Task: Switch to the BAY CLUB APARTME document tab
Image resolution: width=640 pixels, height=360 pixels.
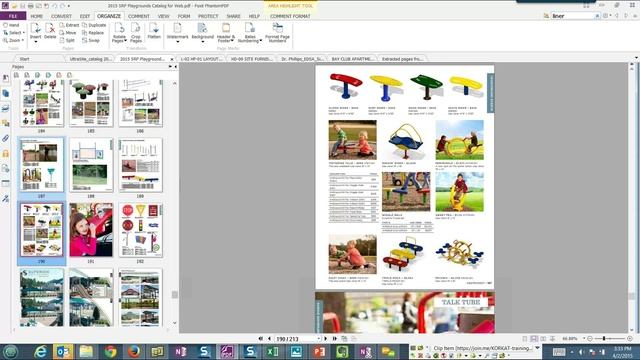Action: point(352,59)
